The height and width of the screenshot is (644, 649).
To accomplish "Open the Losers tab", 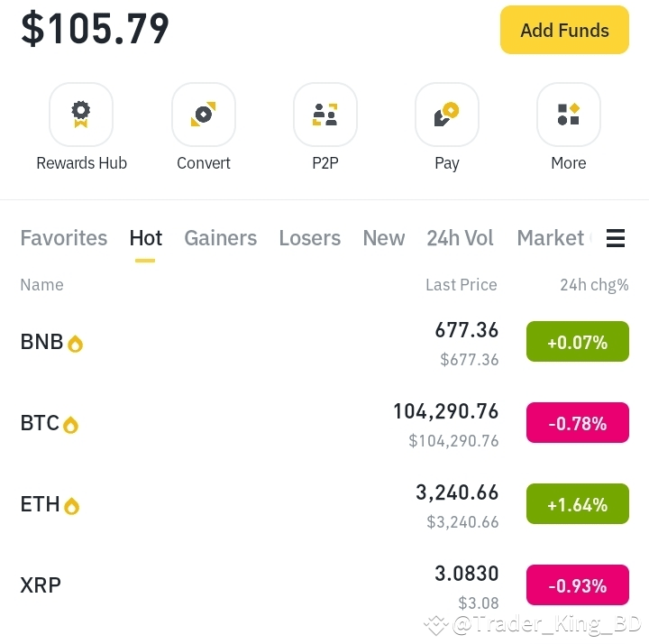I will [x=309, y=238].
